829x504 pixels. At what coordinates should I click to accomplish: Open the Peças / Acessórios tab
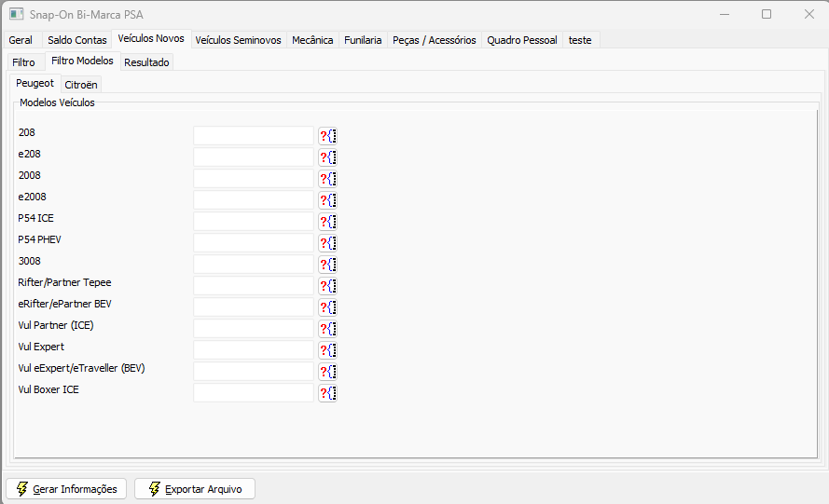pos(434,40)
